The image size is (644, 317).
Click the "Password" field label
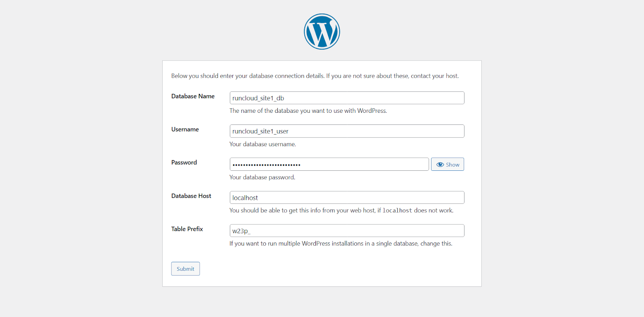[184, 162]
